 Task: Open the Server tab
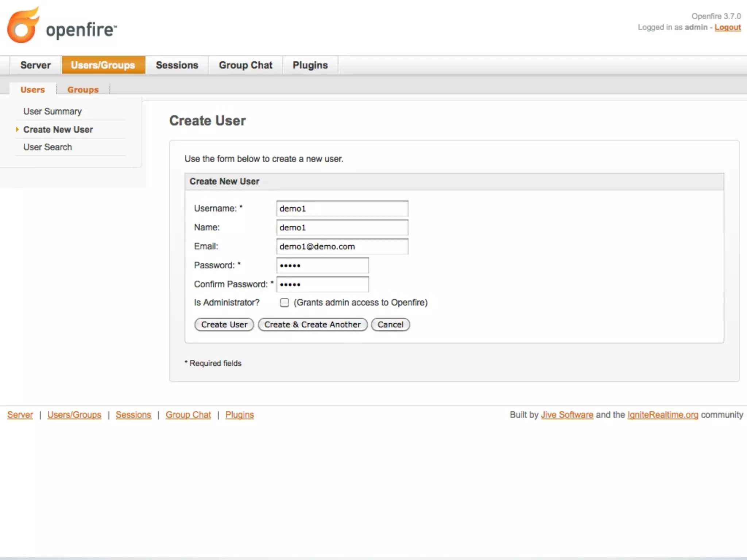click(x=35, y=65)
